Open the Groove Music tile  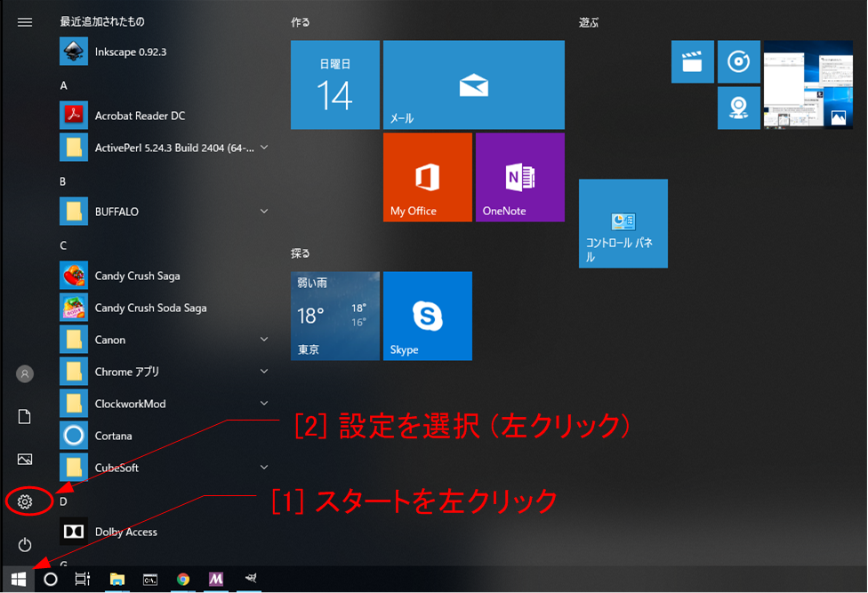coord(739,61)
